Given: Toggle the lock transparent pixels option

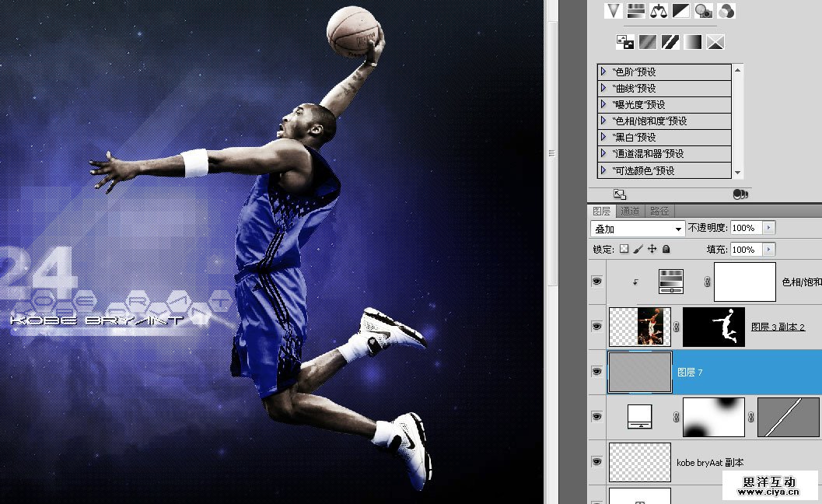Looking at the screenshot, I should (x=623, y=249).
